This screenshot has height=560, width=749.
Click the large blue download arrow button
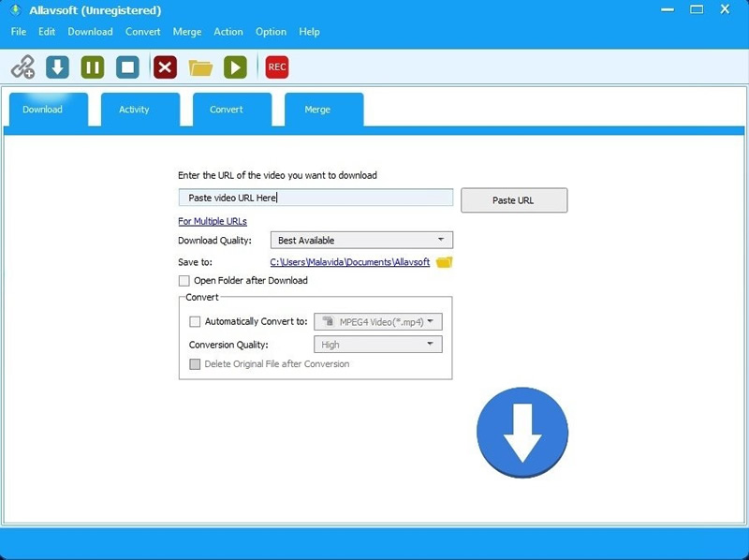click(522, 433)
